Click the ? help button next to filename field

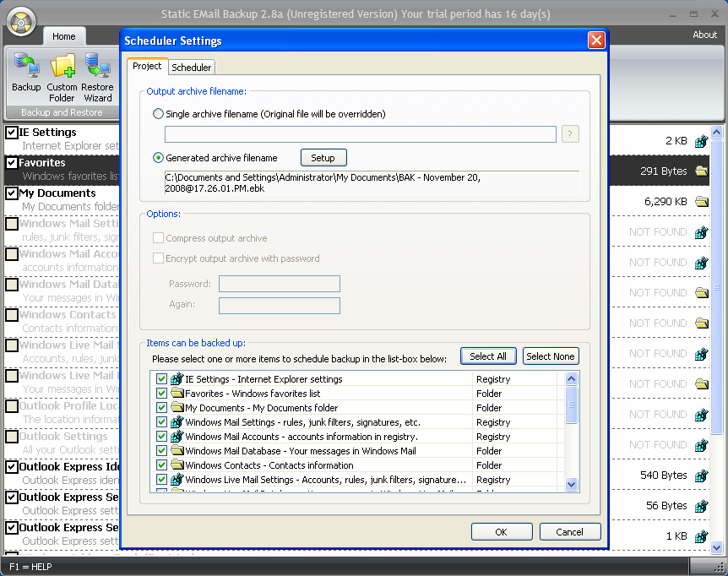click(568, 133)
